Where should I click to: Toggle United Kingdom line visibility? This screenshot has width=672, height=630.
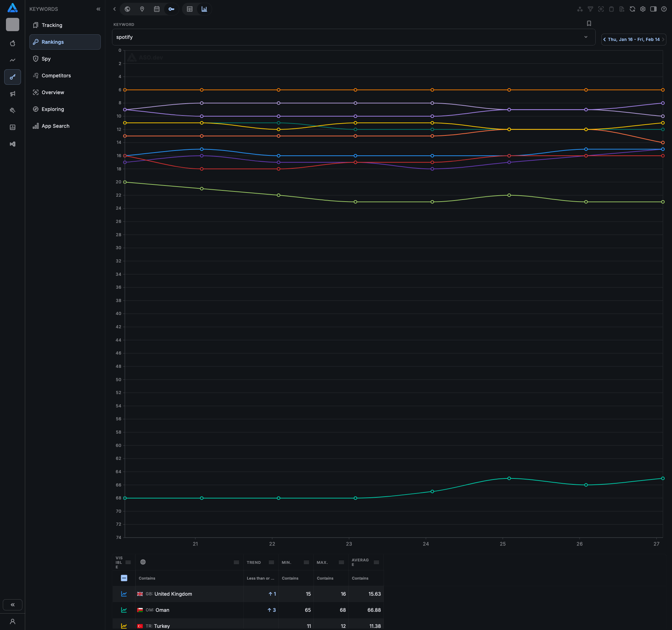point(124,594)
